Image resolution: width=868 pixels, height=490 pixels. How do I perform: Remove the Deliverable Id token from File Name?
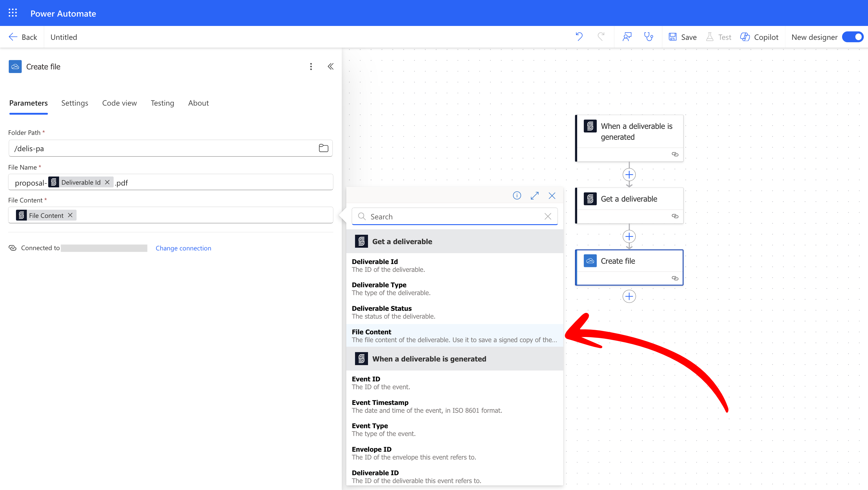107,183
